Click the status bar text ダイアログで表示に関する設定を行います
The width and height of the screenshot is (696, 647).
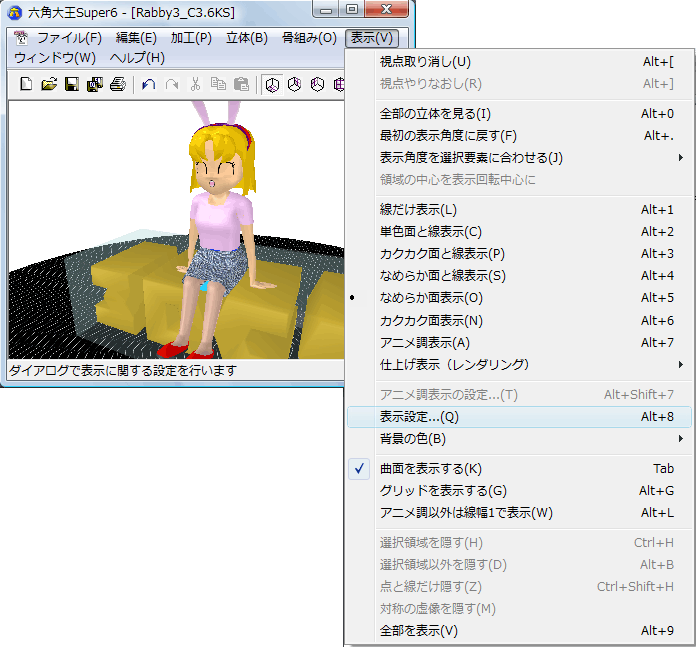(123, 371)
